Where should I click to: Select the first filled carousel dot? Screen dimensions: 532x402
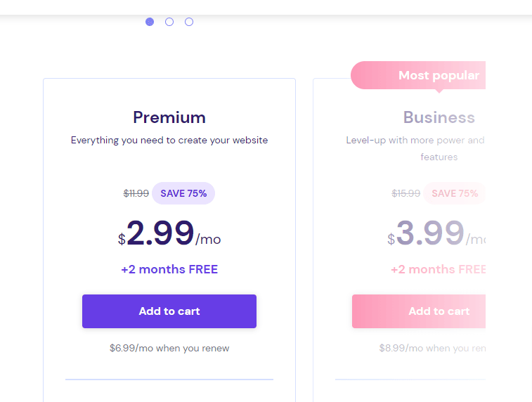coord(150,22)
